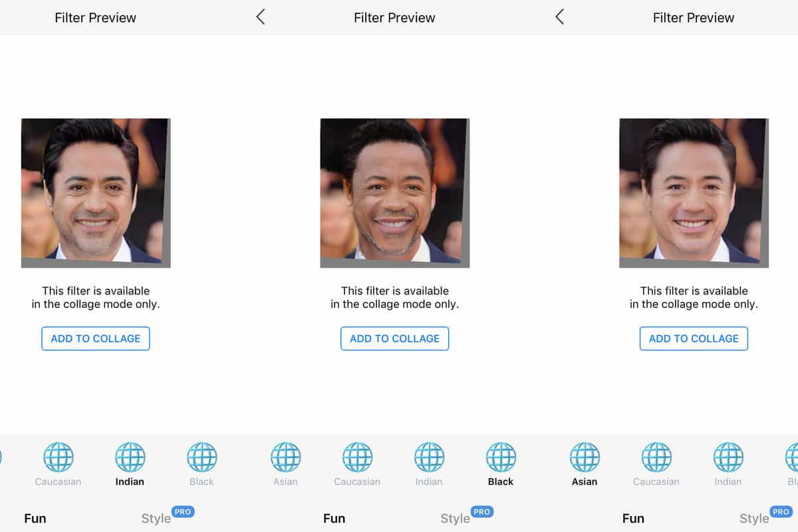The height and width of the screenshot is (532, 798).
Task: Select the highlighted Black globe in middle panel
Action: pyautogui.click(x=501, y=457)
